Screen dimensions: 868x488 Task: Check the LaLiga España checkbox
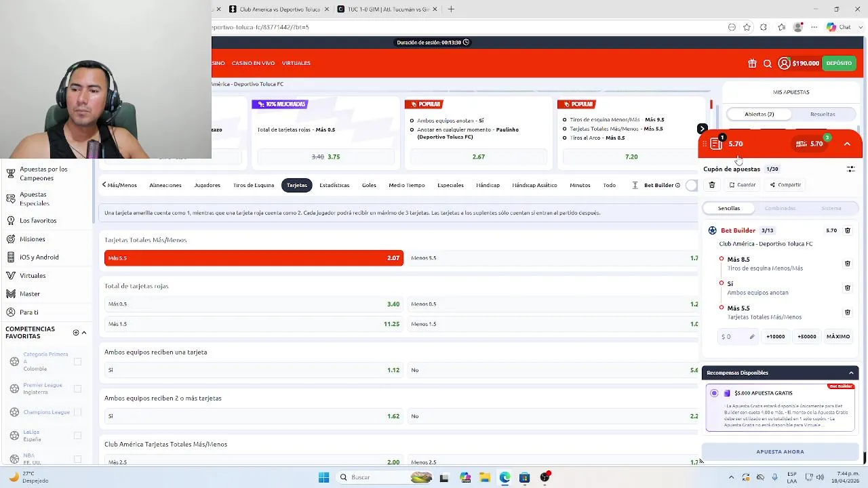click(x=77, y=436)
